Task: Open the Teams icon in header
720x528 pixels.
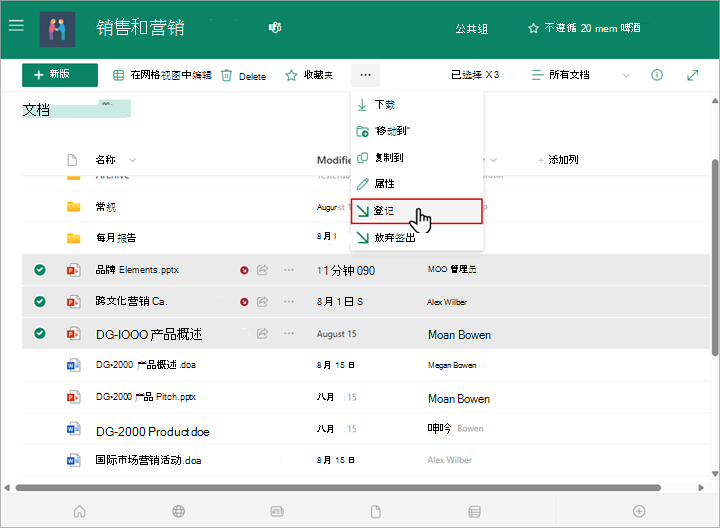Action: 275,28
